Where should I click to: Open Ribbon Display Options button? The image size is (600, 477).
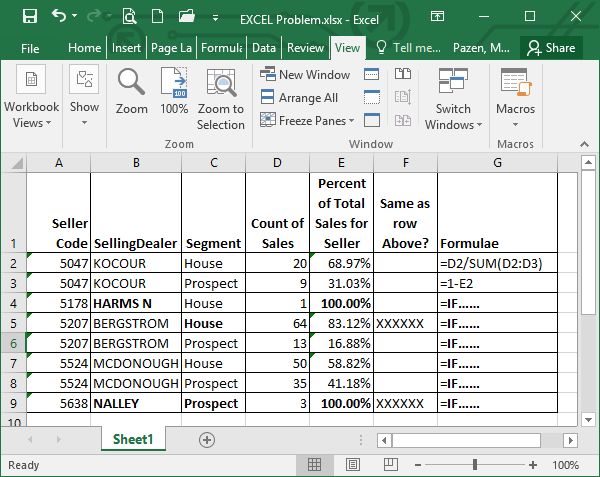tap(437, 16)
